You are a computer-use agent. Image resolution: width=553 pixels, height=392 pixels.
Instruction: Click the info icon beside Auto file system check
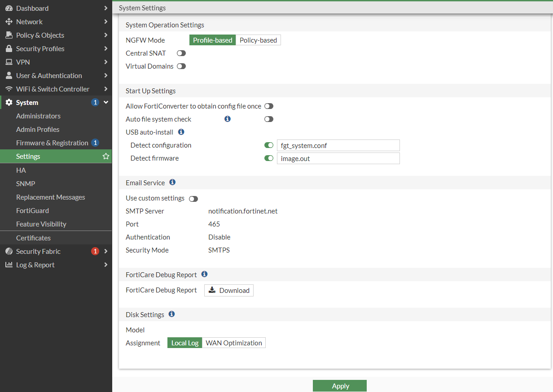coord(228,119)
